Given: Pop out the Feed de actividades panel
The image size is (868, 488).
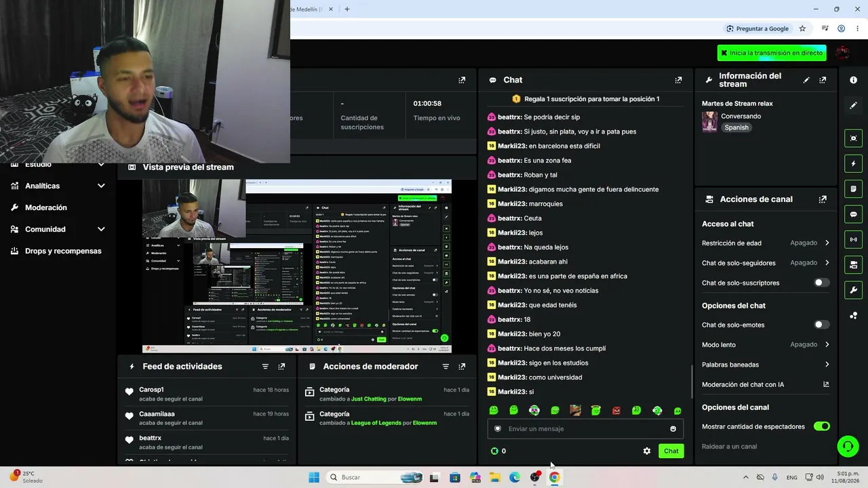Looking at the screenshot, I should coord(281,367).
